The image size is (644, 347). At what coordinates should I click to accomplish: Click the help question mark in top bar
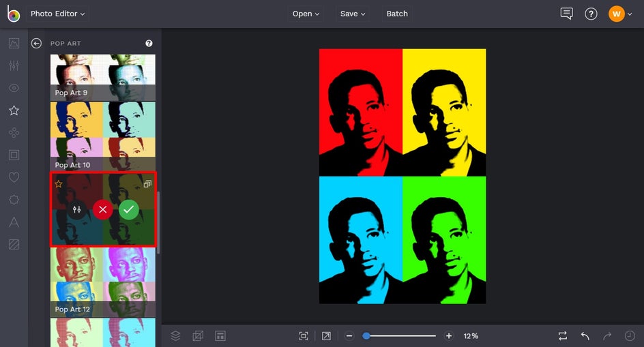coord(591,14)
